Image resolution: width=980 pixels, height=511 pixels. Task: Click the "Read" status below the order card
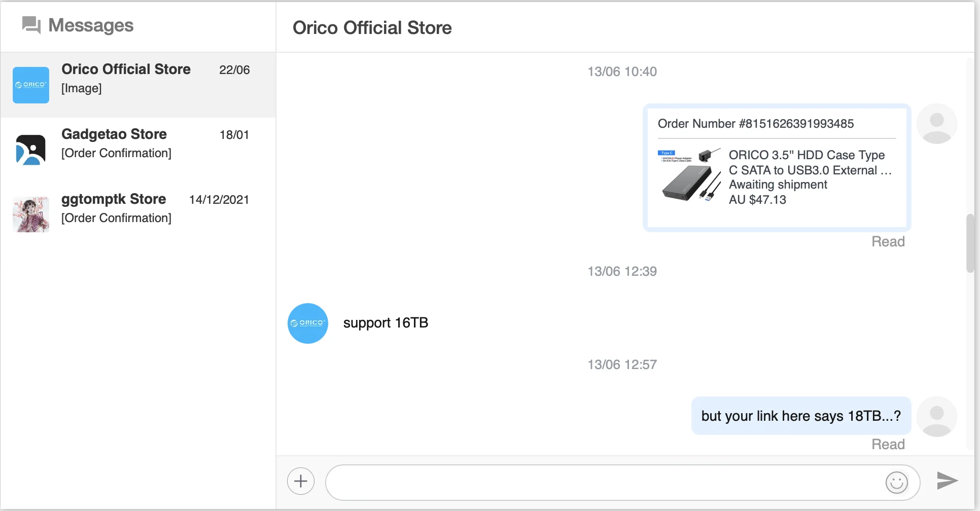click(x=888, y=241)
